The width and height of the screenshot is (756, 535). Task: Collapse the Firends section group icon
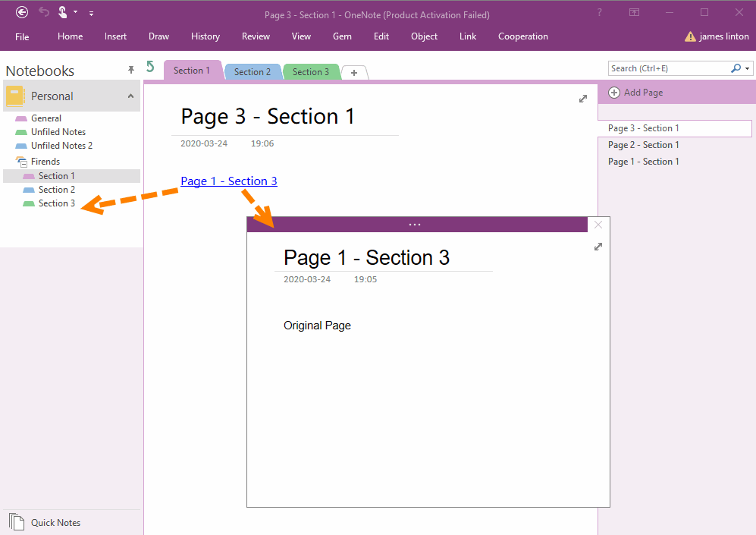click(21, 162)
